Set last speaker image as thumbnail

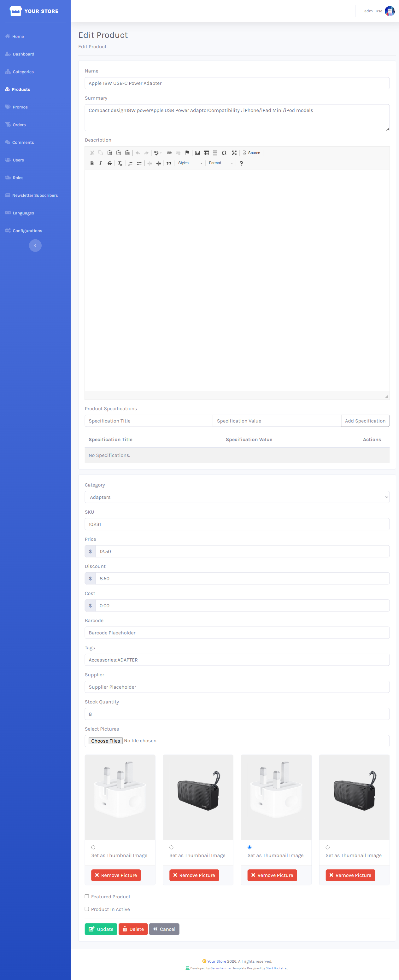click(x=327, y=847)
